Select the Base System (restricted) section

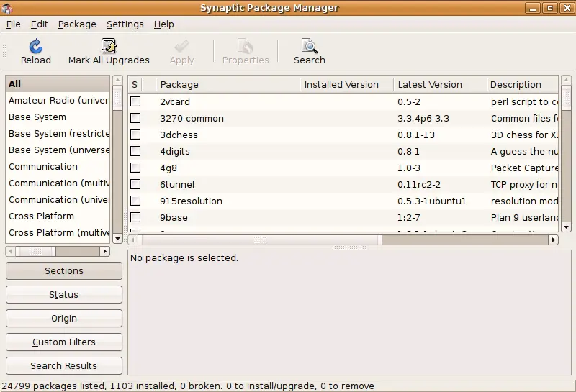[x=58, y=133]
